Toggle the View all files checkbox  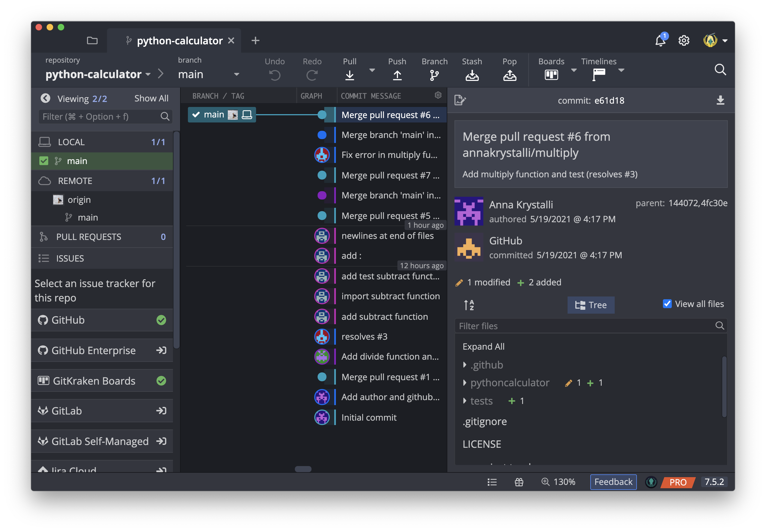pyautogui.click(x=667, y=304)
